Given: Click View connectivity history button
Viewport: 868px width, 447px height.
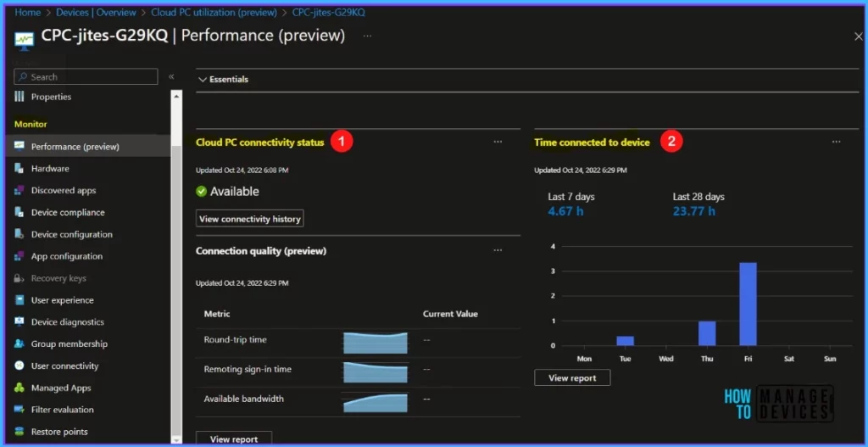Looking at the screenshot, I should click(250, 219).
